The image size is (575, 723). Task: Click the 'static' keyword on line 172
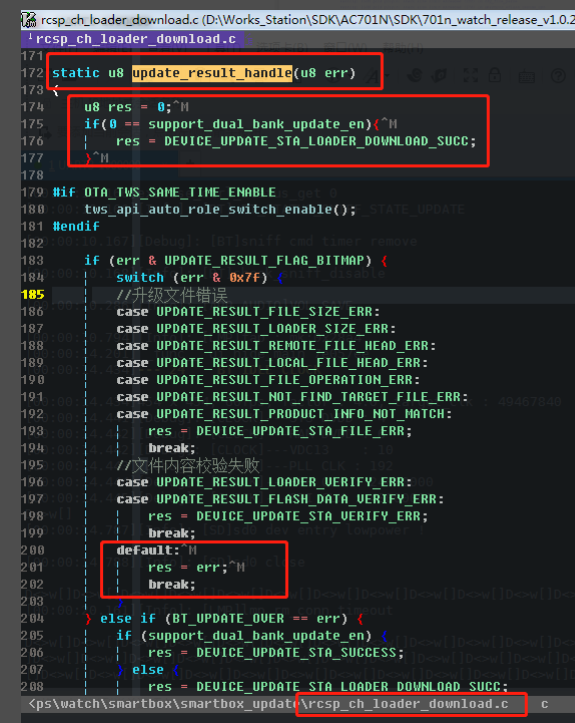(76, 73)
